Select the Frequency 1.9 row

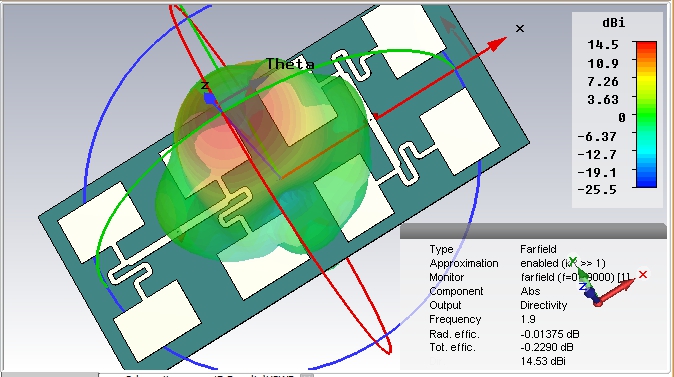click(x=482, y=319)
